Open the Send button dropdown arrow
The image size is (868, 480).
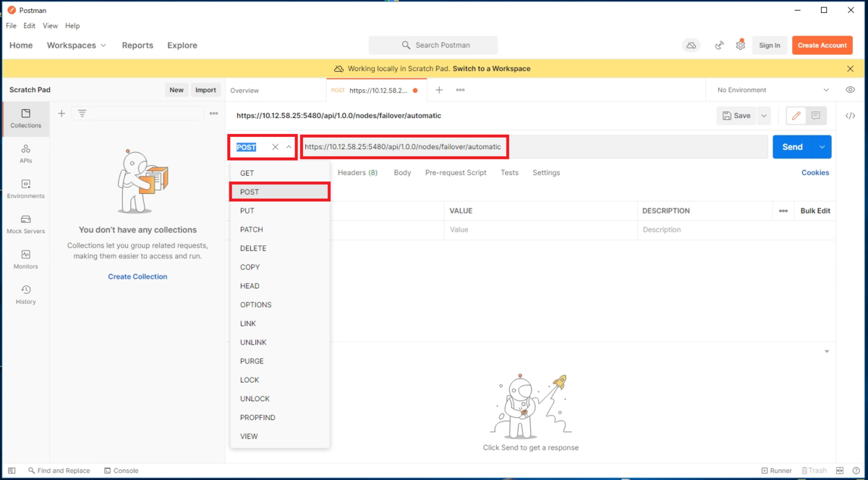(822, 147)
